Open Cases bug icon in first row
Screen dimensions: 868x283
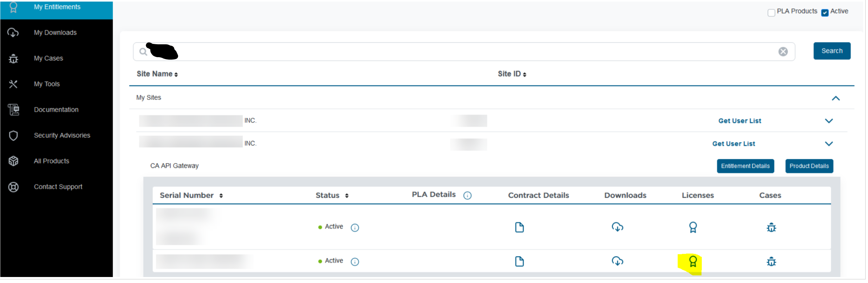pos(771,227)
